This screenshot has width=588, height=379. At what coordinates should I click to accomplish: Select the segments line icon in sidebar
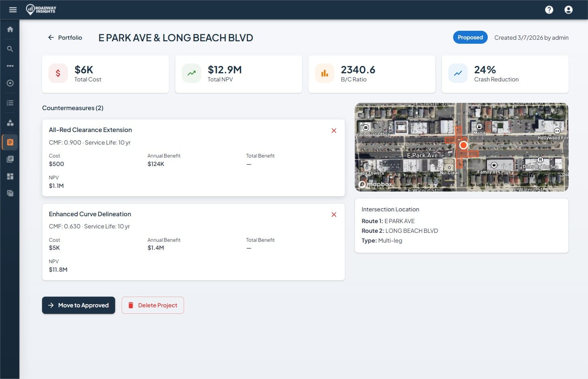click(x=10, y=66)
